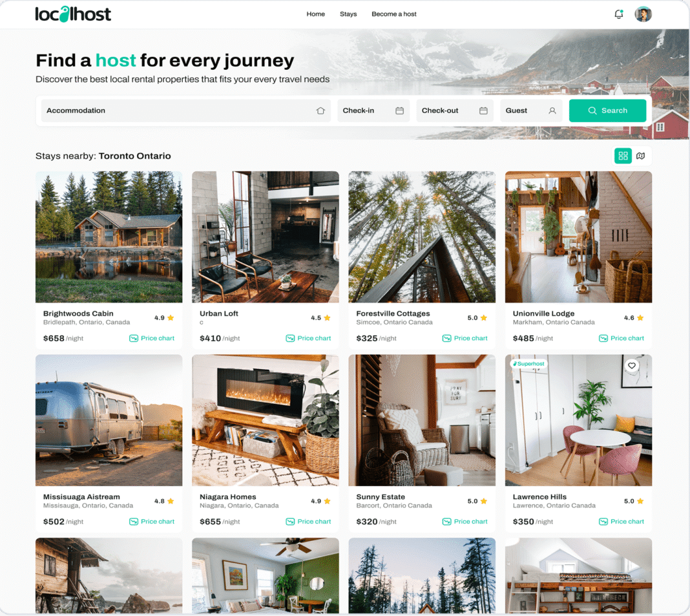Click the house icon in Accommodation field
690x616 pixels.
[x=320, y=111]
